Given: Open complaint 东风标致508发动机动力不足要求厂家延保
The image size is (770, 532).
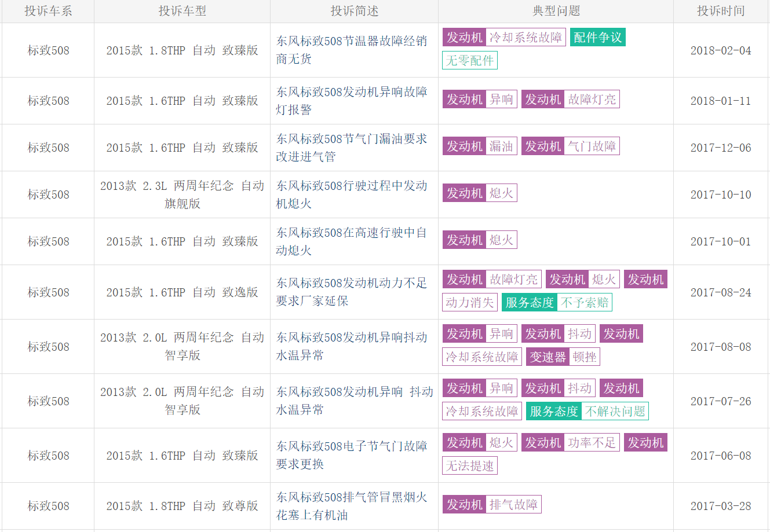Looking at the screenshot, I should (x=352, y=292).
